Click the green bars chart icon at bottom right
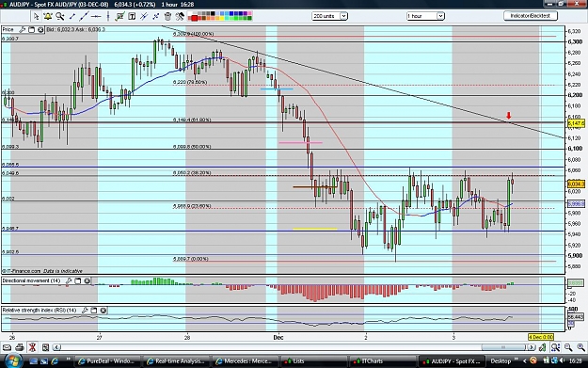This screenshot has width=588, height=368. click(x=542, y=347)
